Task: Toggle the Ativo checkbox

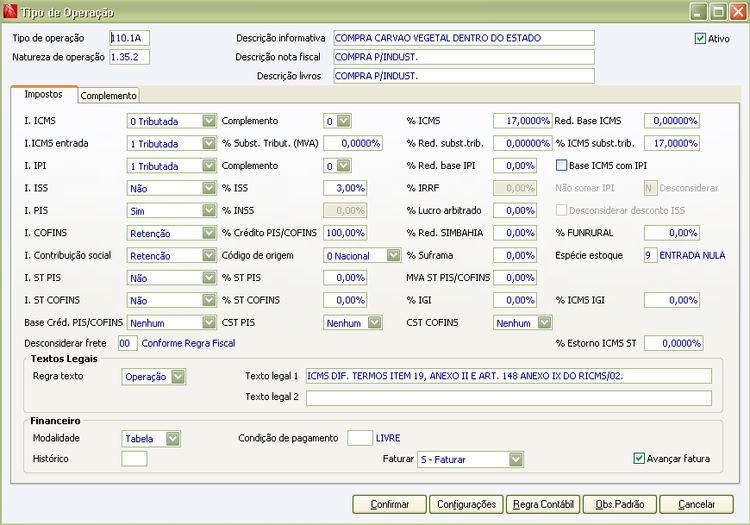Action: click(x=700, y=39)
